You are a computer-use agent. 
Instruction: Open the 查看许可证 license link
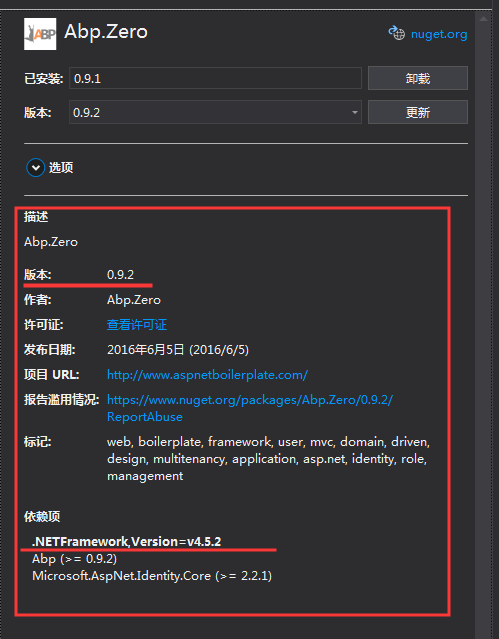137,325
